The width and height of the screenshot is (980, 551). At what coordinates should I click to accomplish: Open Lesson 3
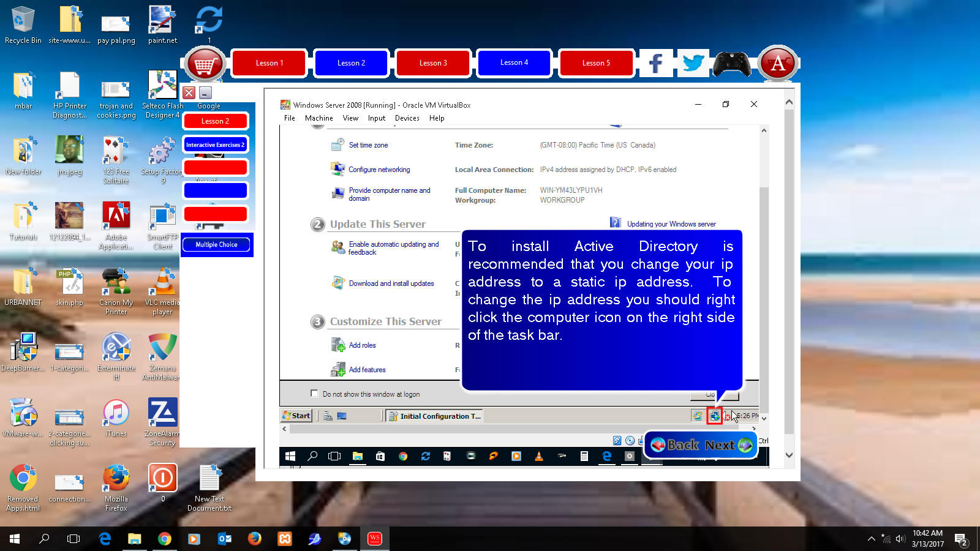coord(433,63)
